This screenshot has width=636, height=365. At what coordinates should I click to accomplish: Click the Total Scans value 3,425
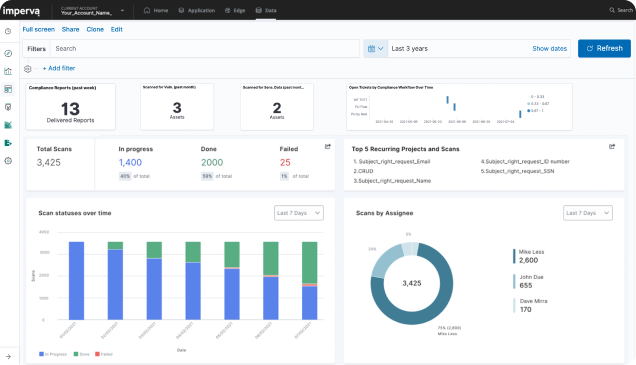(49, 163)
